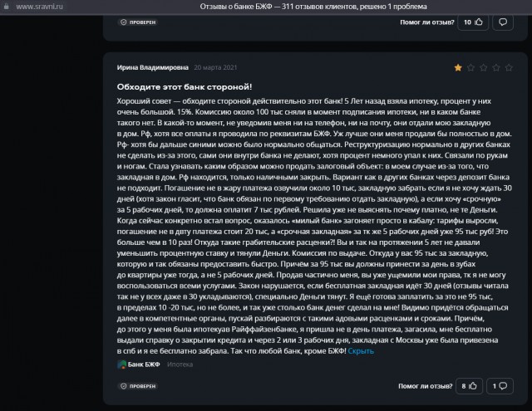Click the review title Обходите этот банк стороной!
This screenshot has height=411, width=532.
[185, 87]
